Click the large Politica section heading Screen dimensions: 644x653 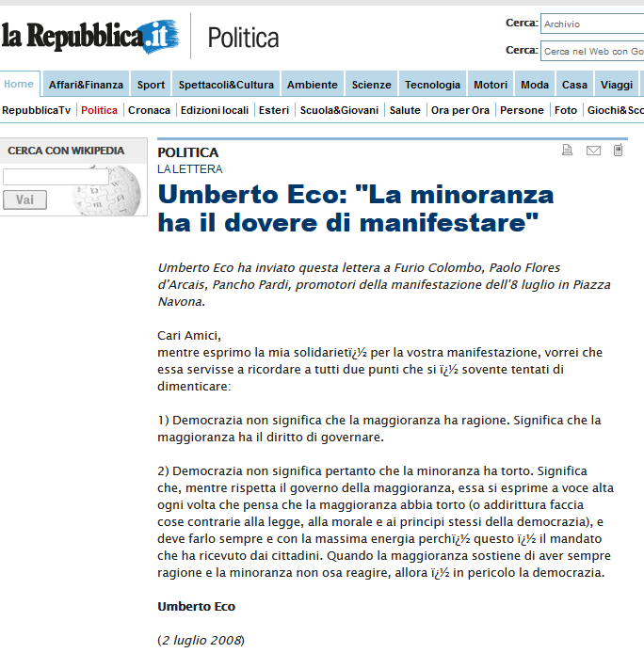point(244,38)
